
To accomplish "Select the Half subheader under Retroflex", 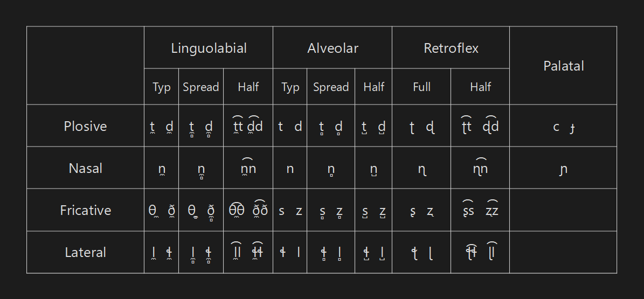I will coord(480,87).
